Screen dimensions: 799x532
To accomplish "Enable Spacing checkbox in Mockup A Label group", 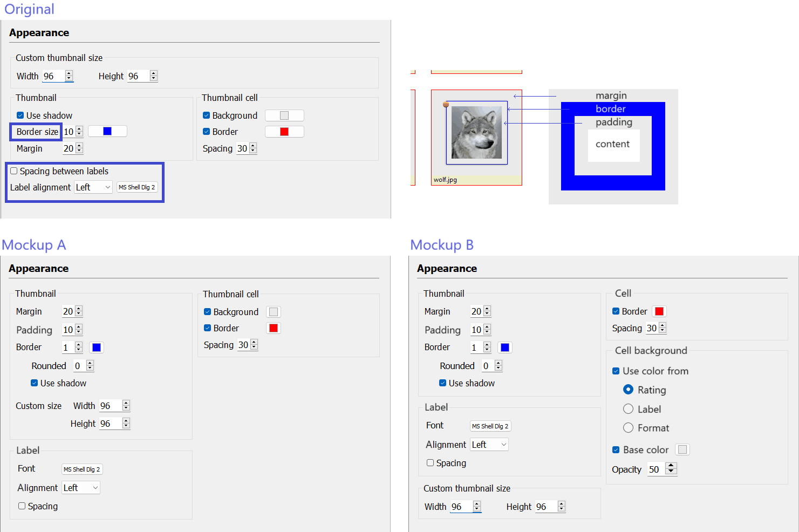I will coord(22,506).
